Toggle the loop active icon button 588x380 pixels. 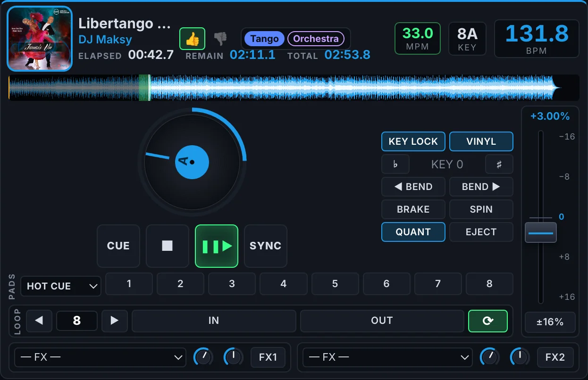tap(488, 321)
